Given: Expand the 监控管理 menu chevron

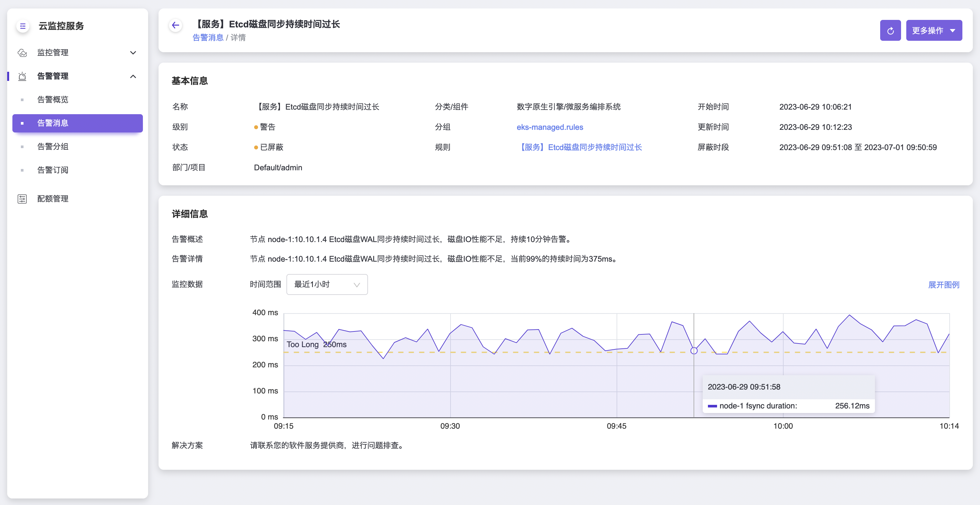Looking at the screenshot, I should click(133, 53).
